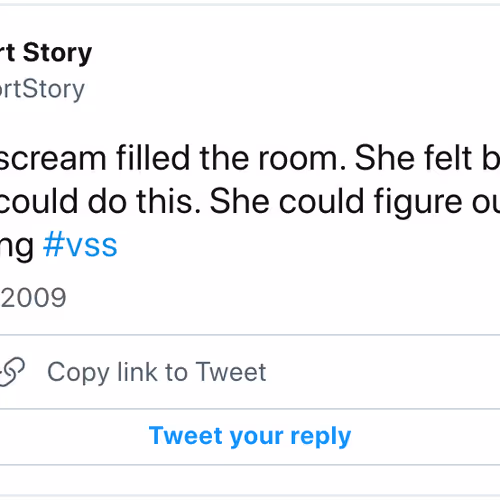The height and width of the screenshot is (500, 500).
Task: Click the sentence could do this
Action: click(100, 201)
